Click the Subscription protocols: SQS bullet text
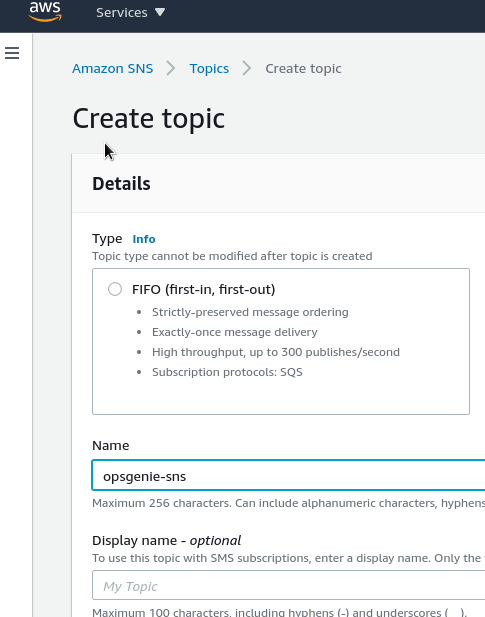Image resolution: width=485 pixels, height=617 pixels. click(227, 372)
